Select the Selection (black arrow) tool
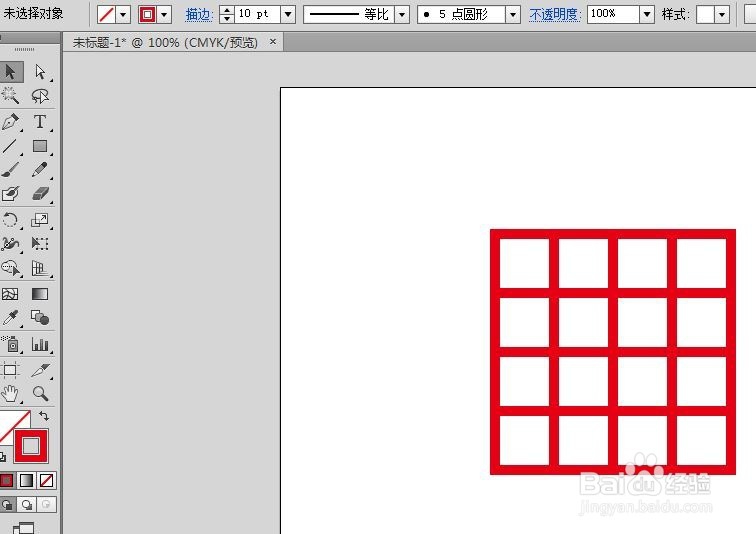756x534 pixels. point(11,72)
